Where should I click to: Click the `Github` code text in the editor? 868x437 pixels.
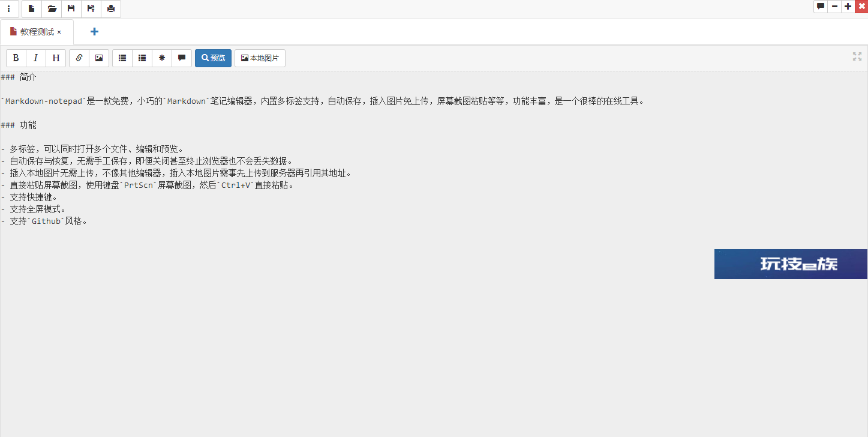46,222
